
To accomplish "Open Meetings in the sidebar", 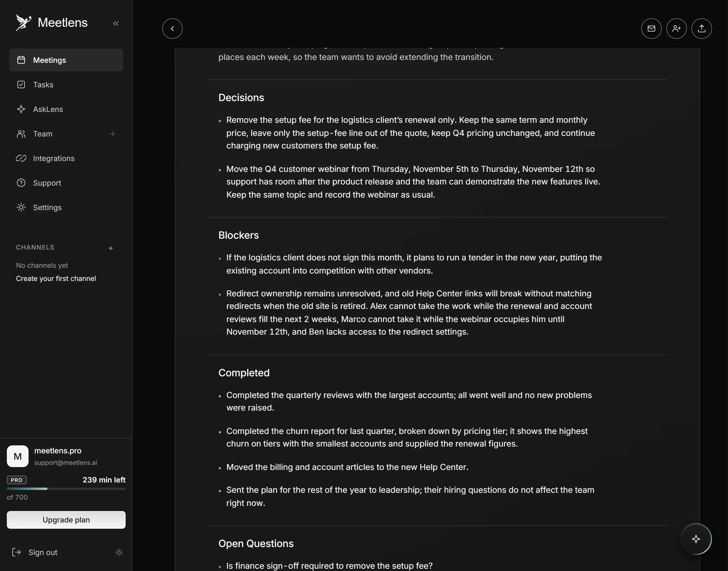I will point(66,60).
